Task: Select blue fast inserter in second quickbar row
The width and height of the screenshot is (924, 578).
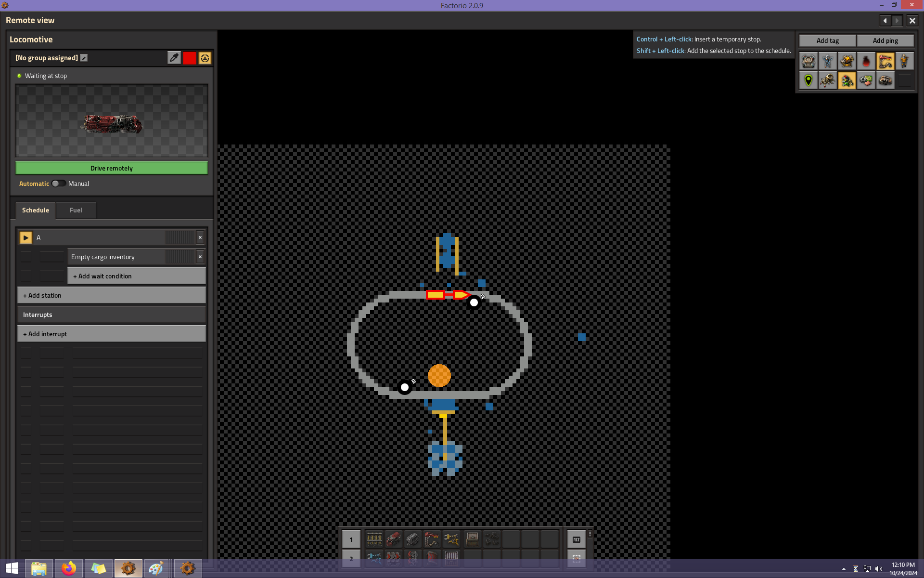Action: pos(374,557)
